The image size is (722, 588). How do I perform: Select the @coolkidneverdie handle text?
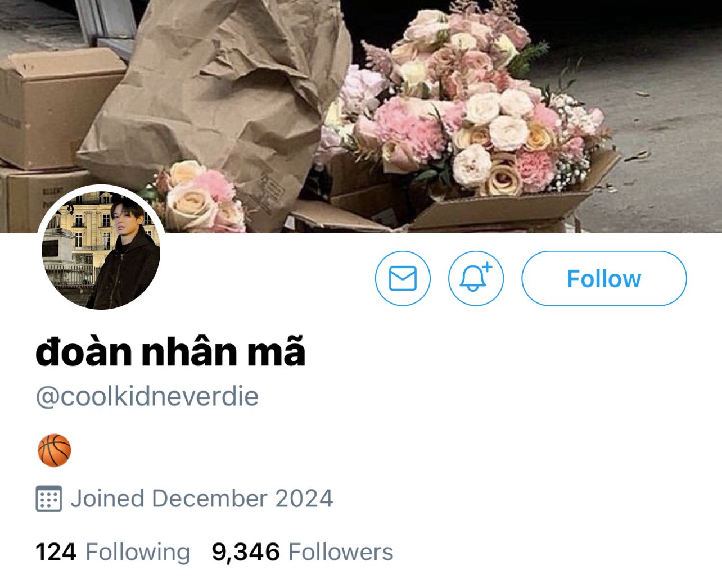point(147,396)
